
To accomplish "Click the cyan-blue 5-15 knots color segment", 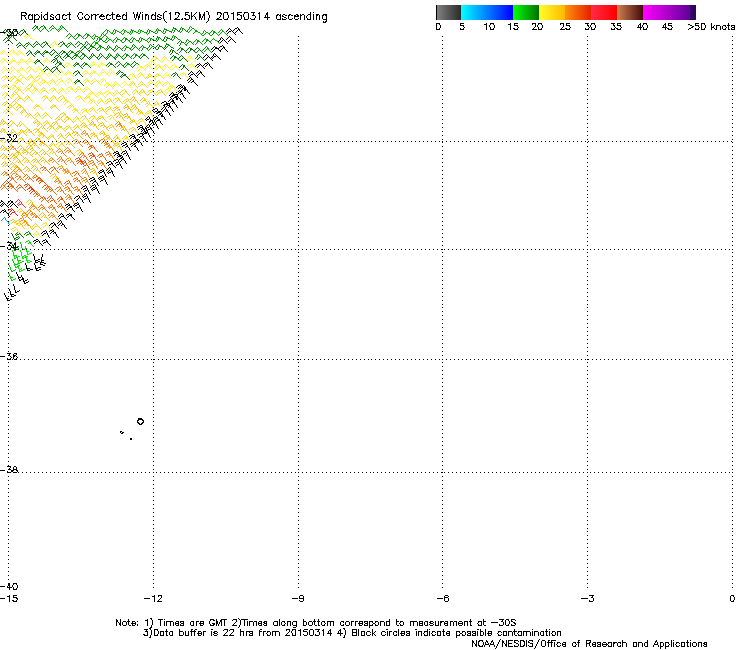I will pyautogui.click(x=487, y=12).
